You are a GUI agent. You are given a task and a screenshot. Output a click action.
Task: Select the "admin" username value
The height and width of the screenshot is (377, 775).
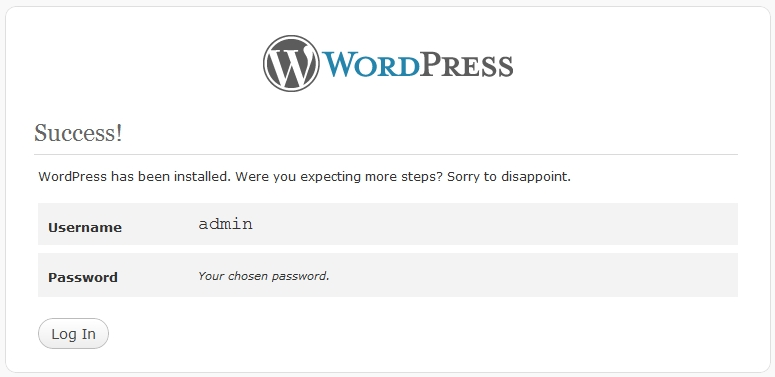click(x=225, y=224)
